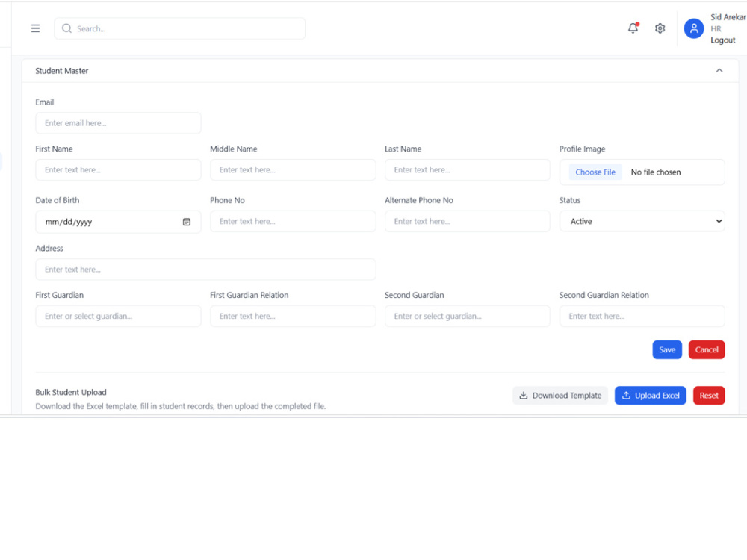
Task: Click the Email input field
Action: pos(118,123)
